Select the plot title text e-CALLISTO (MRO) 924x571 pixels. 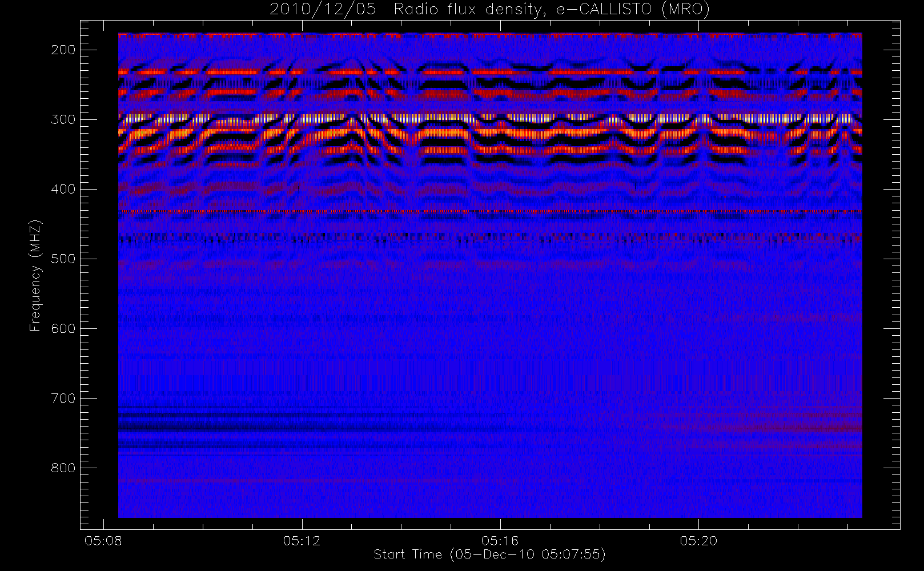633,10
